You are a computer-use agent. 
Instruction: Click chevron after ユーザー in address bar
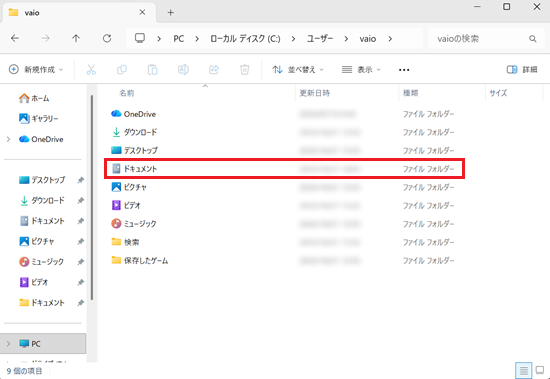(x=346, y=39)
